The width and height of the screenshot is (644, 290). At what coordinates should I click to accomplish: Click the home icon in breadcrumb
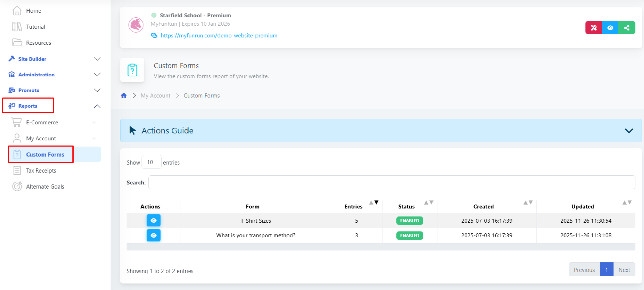coord(124,96)
